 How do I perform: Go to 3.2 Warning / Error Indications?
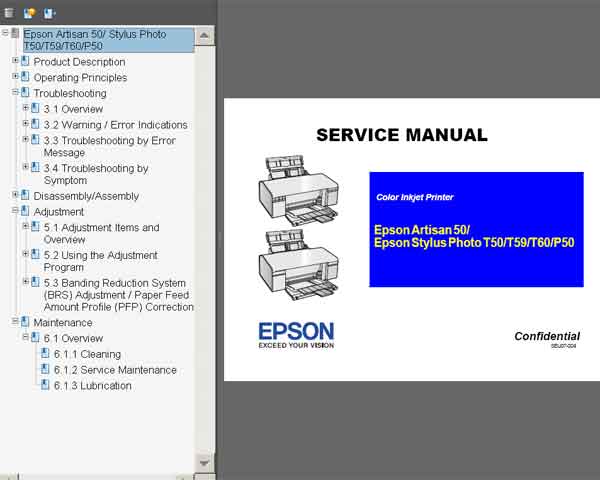[116, 125]
